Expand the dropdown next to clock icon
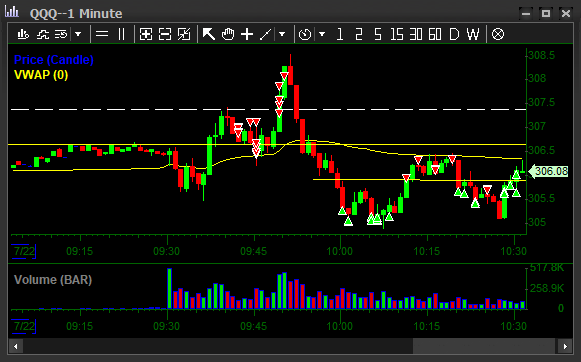This screenshot has width=581, height=362. 322,34
